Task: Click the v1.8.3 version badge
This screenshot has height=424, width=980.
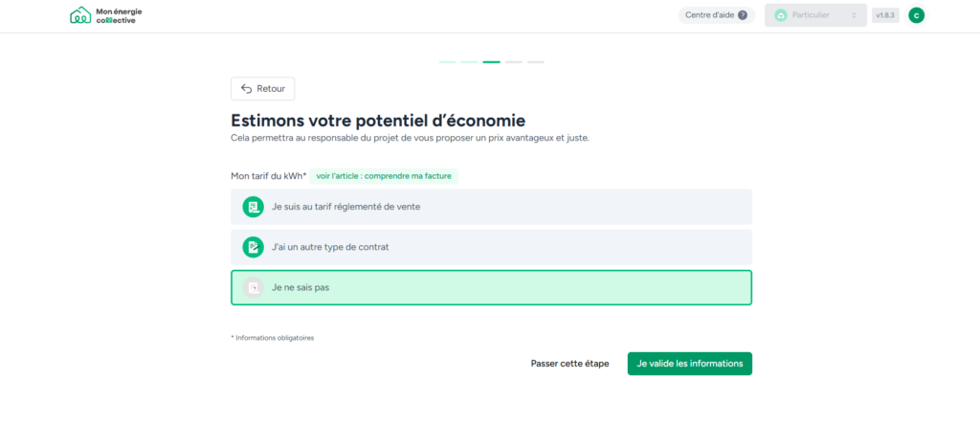Action: click(x=884, y=15)
